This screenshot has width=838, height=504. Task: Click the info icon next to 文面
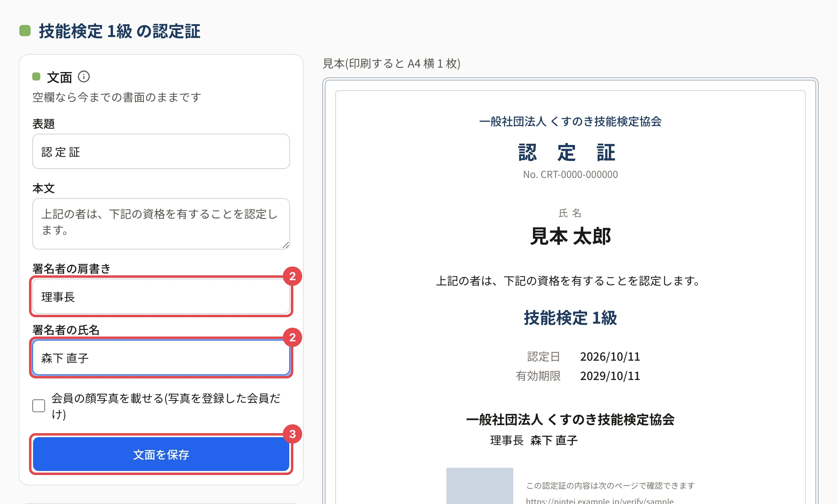[84, 76]
